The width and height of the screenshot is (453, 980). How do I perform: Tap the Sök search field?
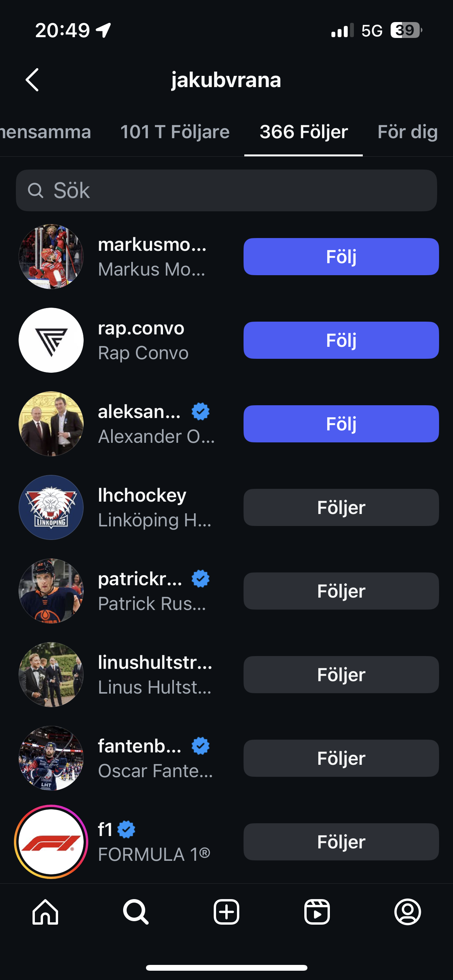[226, 190]
